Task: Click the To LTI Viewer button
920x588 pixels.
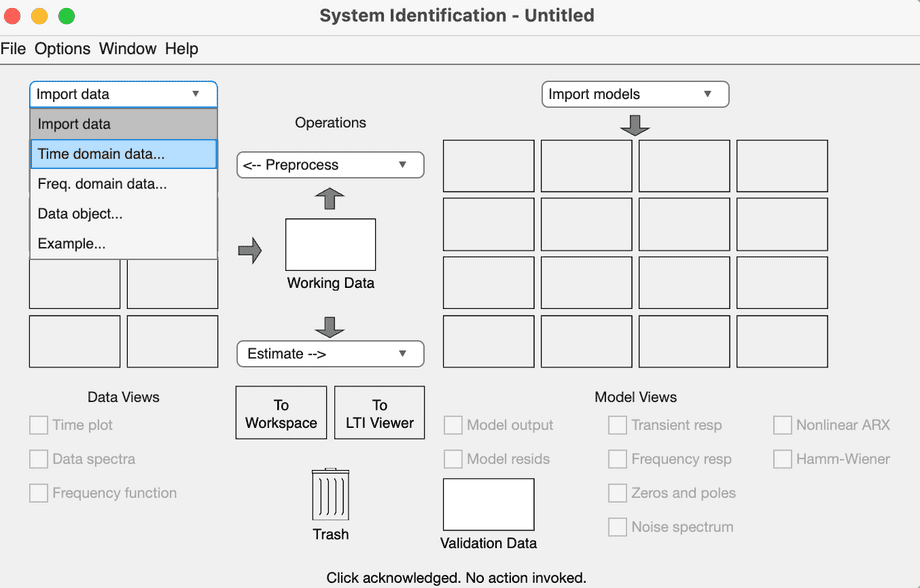Action: tap(379, 413)
